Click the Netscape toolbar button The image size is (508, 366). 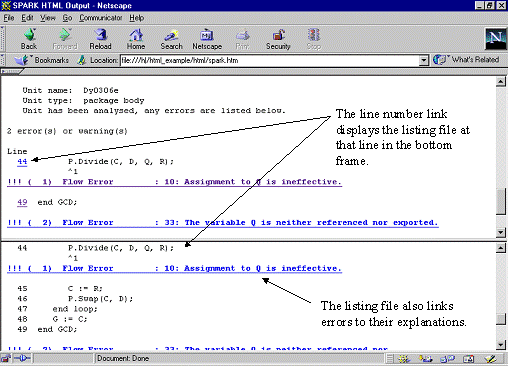207,39
